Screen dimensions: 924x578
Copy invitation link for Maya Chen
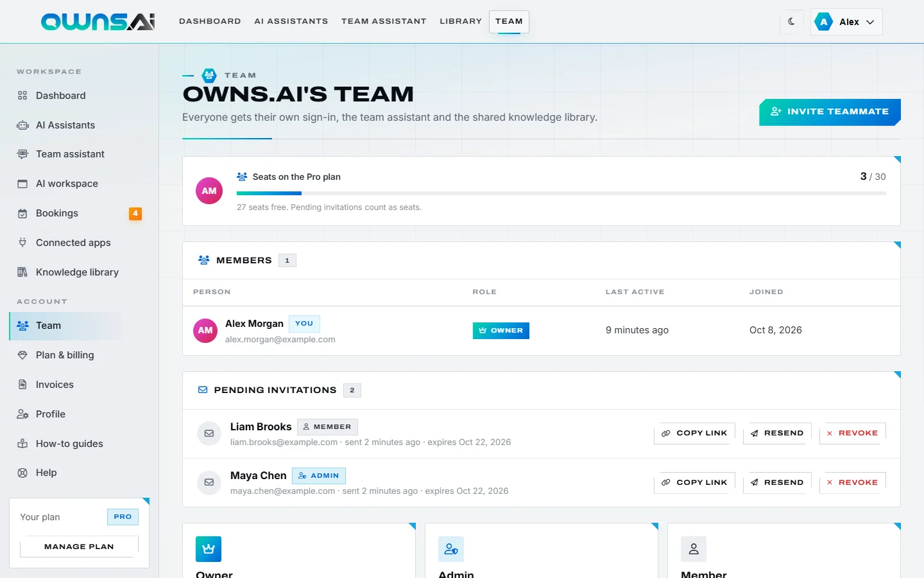coord(695,483)
